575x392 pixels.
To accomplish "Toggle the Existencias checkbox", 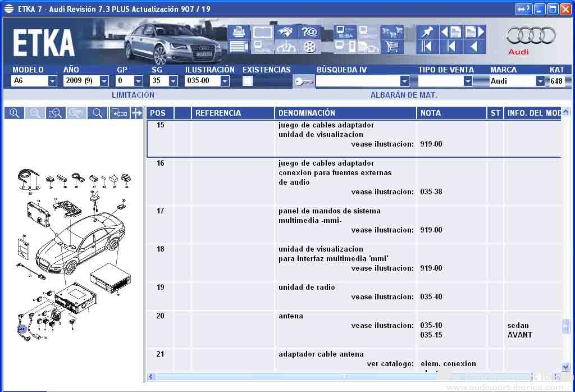I will (x=248, y=81).
